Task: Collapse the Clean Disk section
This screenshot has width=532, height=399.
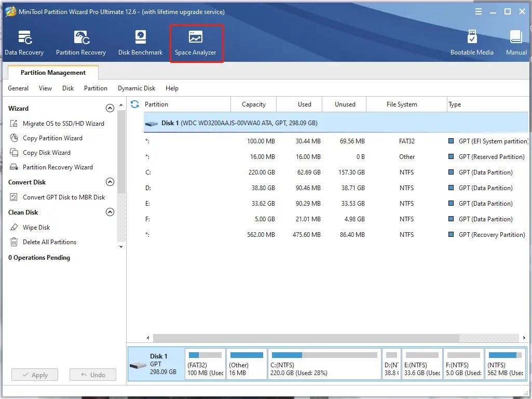Action: tap(110, 212)
